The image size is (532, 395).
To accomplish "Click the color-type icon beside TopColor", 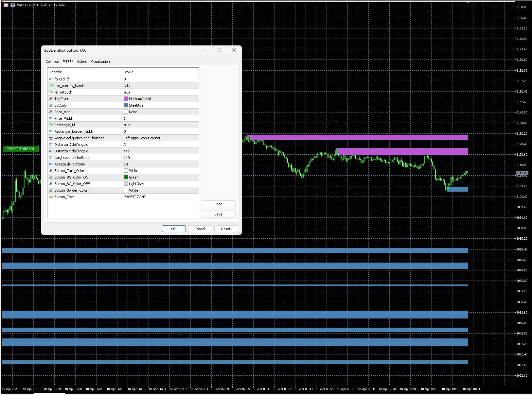I will click(x=51, y=99).
